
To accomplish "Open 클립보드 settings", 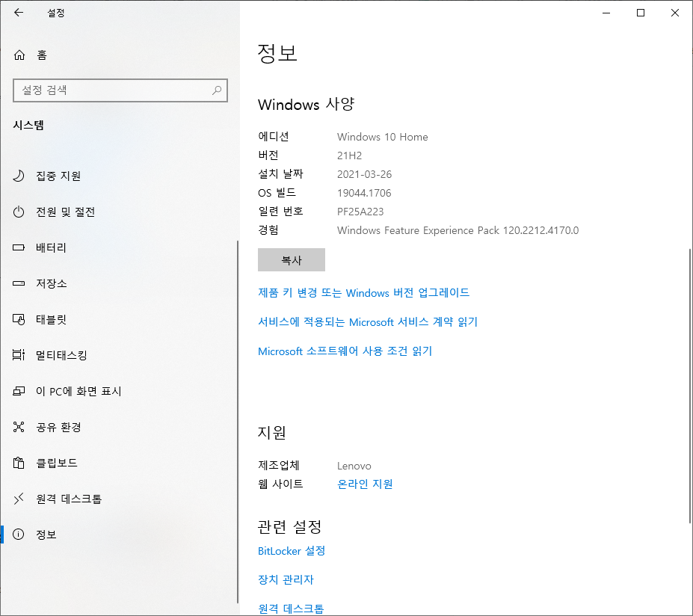I will click(118, 463).
